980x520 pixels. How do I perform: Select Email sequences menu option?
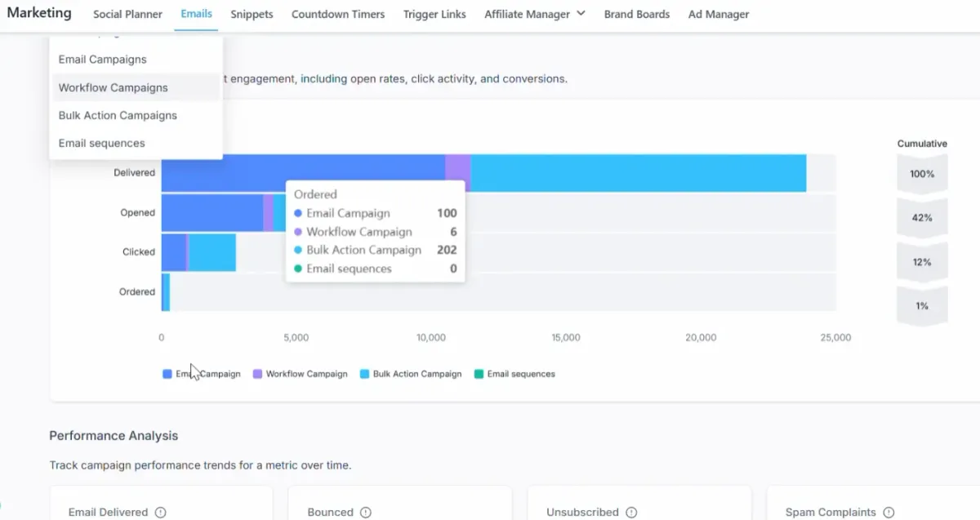coord(136,143)
